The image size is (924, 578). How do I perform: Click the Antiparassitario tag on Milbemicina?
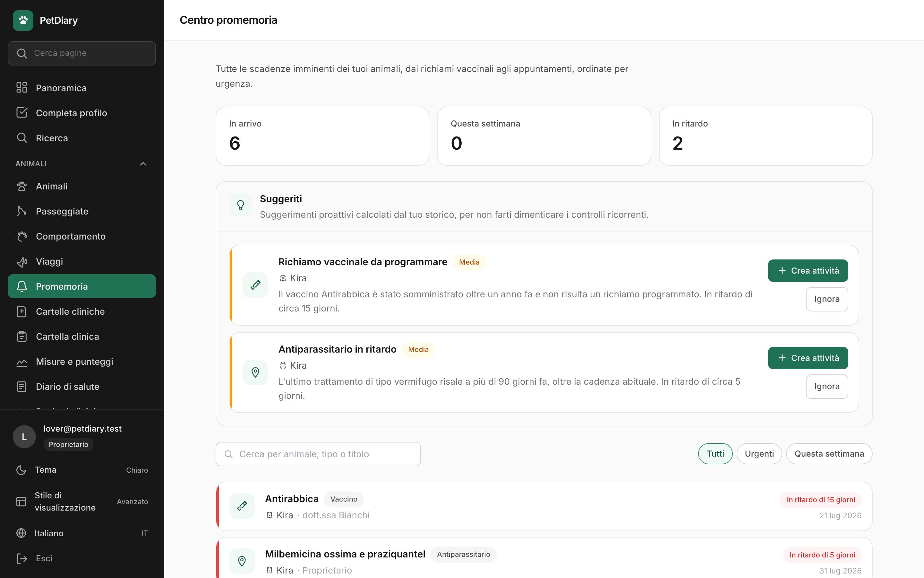[463, 554]
